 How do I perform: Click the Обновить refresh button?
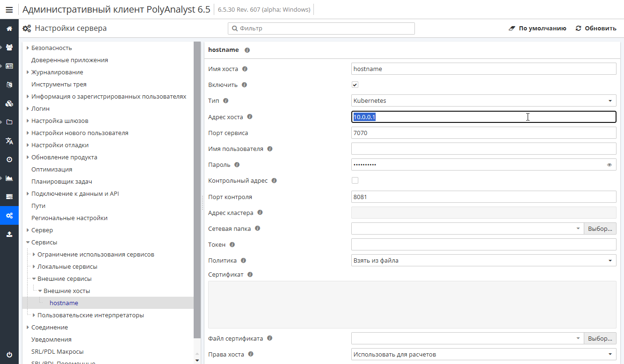596,29
